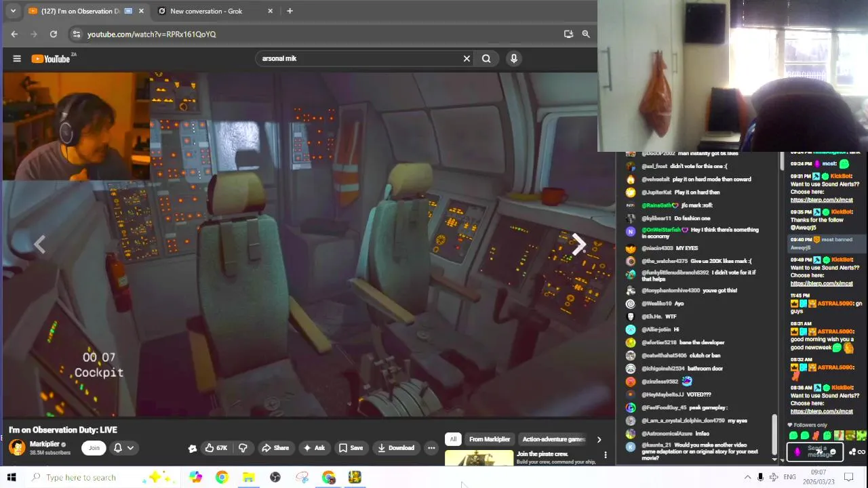This screenshot has height=488, width=868.
Task: Show the previous view with the left video arrow
Action: (39, 245)
